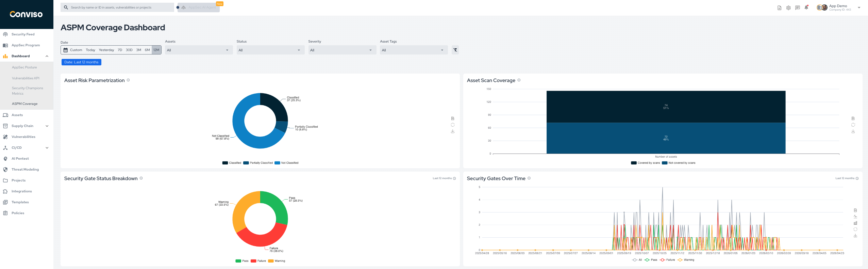Toggle Partially Classified legend entry
868x269 pixels.
tap(258, 163)
